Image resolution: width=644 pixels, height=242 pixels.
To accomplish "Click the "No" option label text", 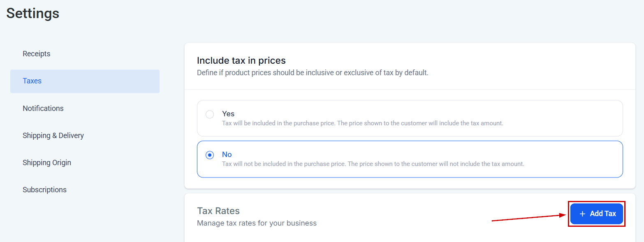I will [x=227, y=154].
